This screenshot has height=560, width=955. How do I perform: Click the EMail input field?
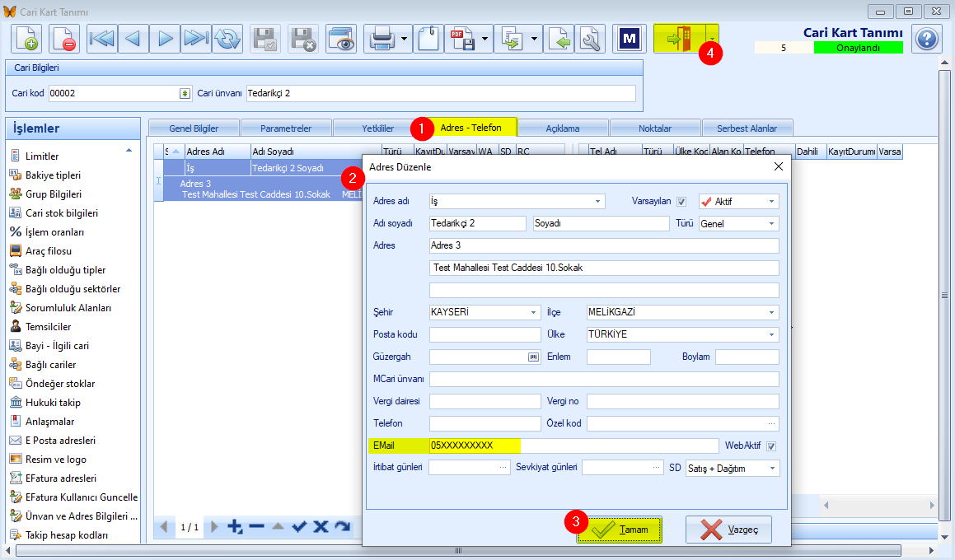coord(573,446)
